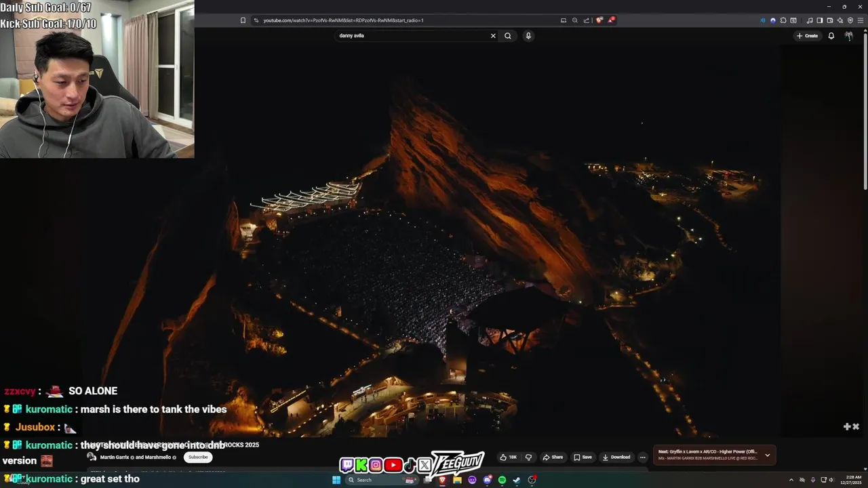Screen dimensions: 868x488
Task: Clear the YouTube search text
Action: point(493,36)
